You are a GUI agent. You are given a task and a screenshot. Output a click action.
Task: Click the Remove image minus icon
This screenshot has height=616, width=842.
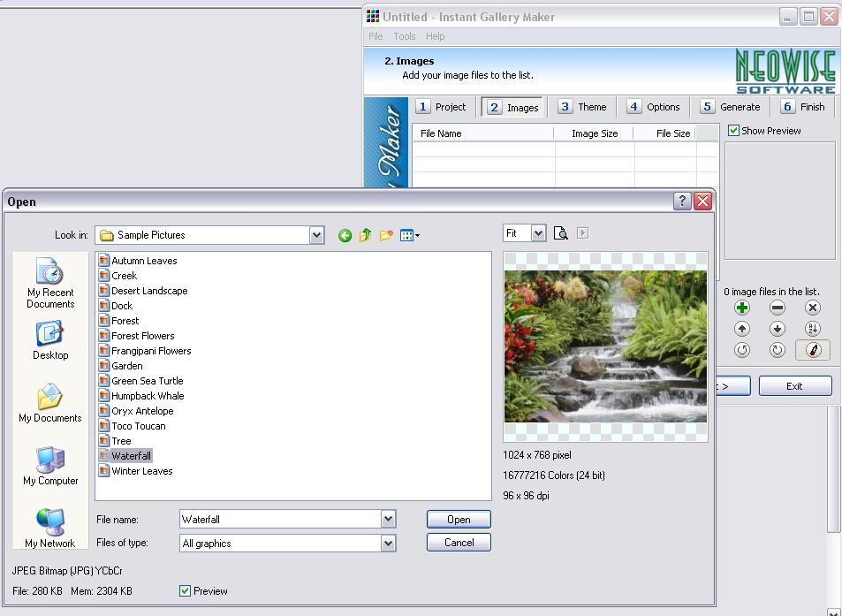pyautogui.click(x=778, y=308)
